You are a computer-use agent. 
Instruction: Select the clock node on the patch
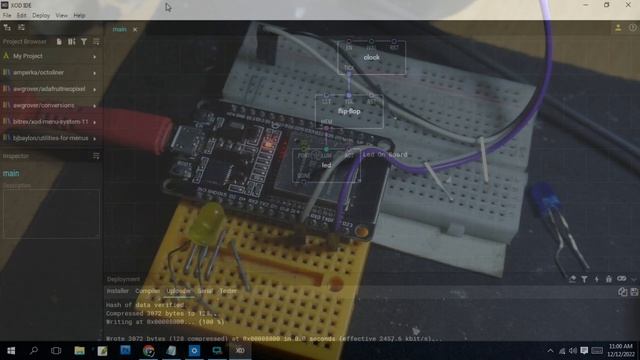coord(372,58)
